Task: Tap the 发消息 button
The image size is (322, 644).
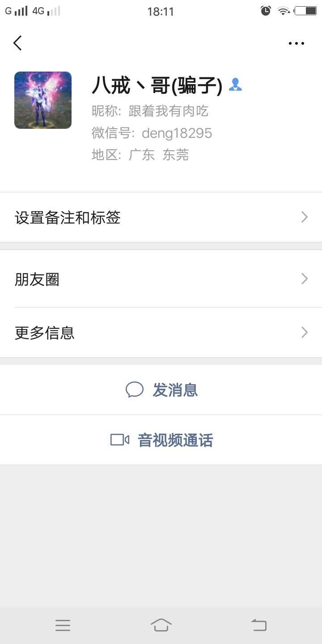Action: pos(175,390)
